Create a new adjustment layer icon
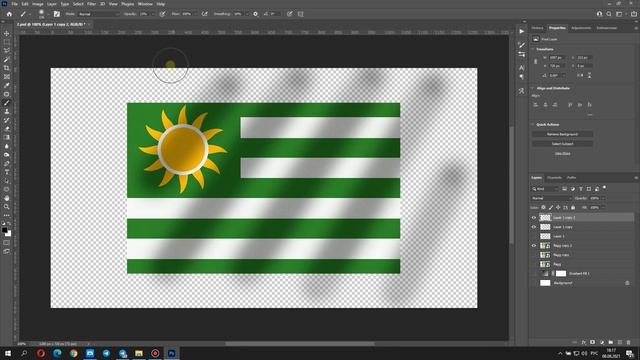Screen dimensions: 640x360 [602, 342]
